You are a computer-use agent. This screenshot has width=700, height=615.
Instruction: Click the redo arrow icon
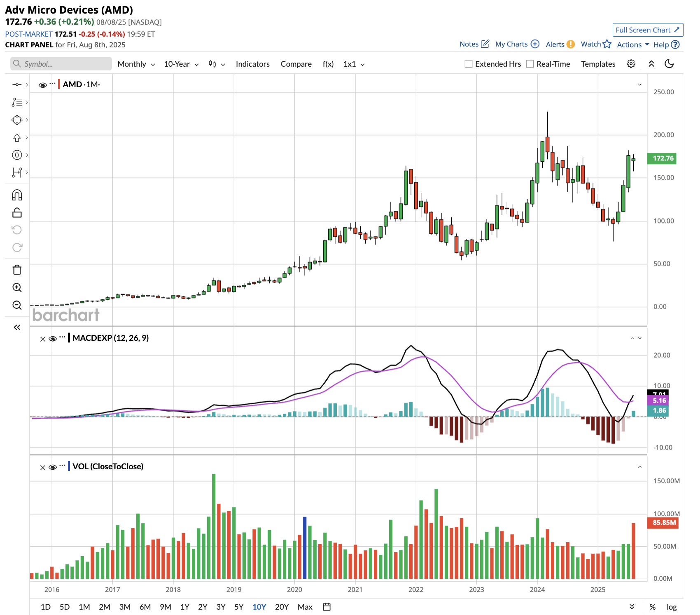pyautogui.click(x=17, y=247)
